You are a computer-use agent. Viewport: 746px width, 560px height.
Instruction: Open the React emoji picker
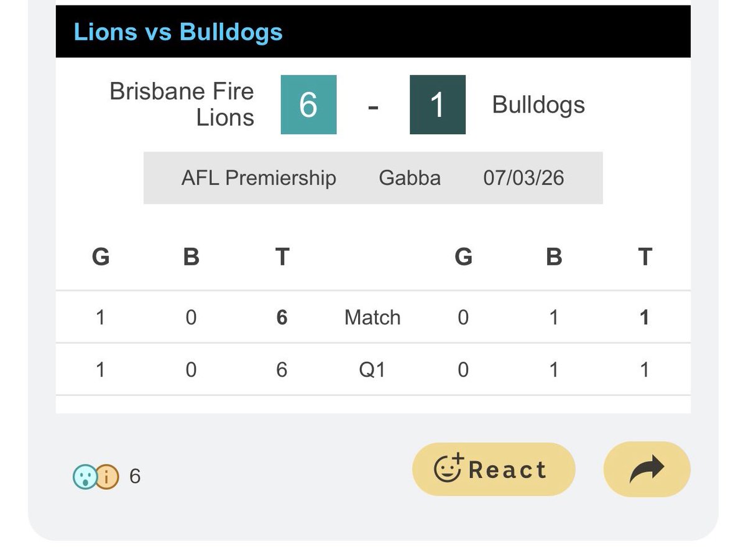(494, 469)
